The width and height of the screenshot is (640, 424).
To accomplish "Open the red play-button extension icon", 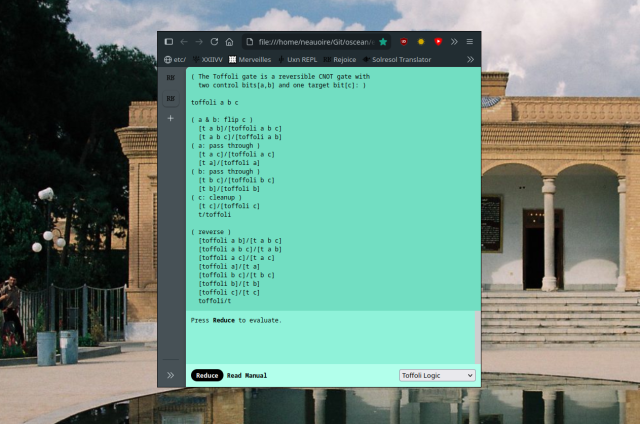I will point(438,42).
